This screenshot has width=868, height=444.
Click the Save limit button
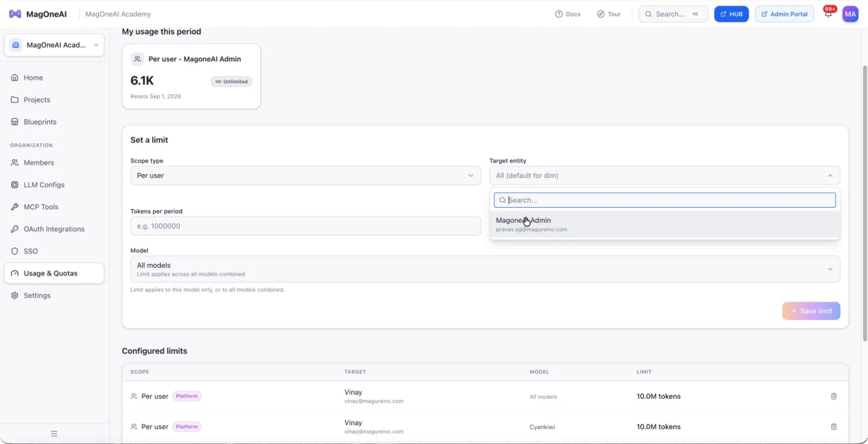[x=811, y=311]
